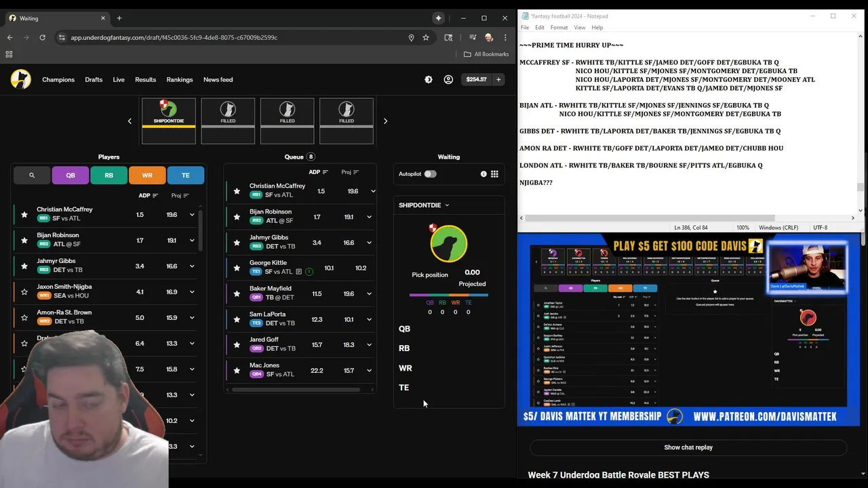Use Notepad horizontal scrollbar
Viewport: 868px width, 488px height.
pos(651,218)
